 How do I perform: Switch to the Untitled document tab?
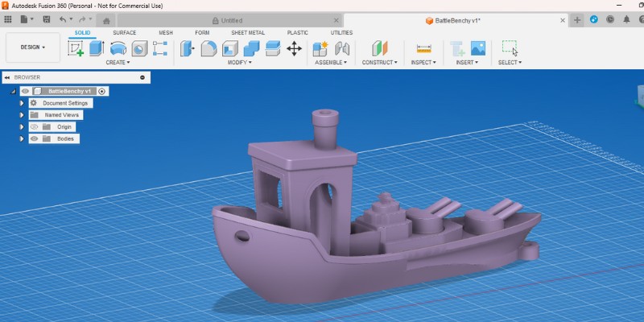pos(228,21)
